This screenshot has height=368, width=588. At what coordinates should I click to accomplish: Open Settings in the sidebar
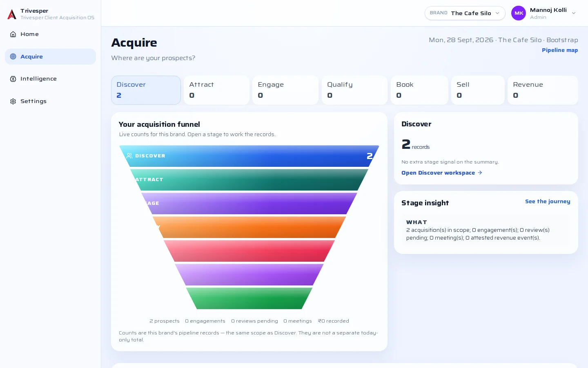pos(50,101)
